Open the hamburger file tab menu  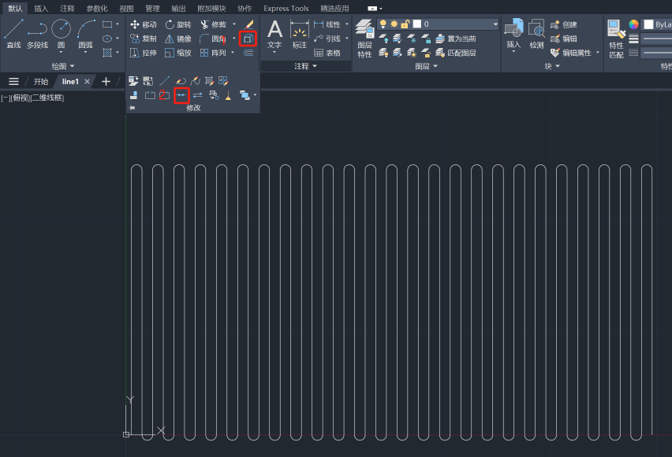pos(14,81)
